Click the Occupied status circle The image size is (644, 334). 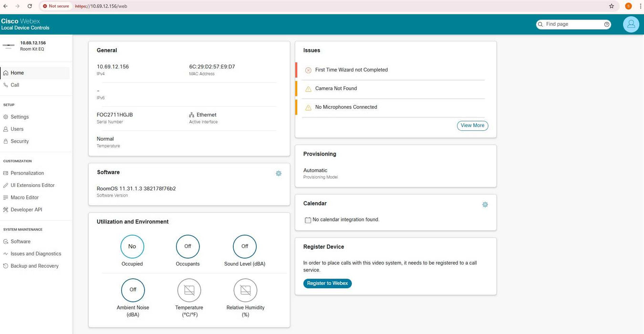click(x=132, y=247)
